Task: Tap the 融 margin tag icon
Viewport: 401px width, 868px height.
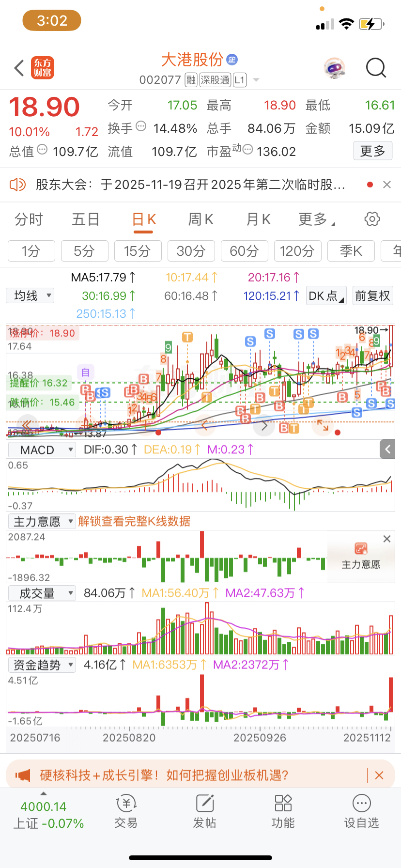Action: pos(191,80)
